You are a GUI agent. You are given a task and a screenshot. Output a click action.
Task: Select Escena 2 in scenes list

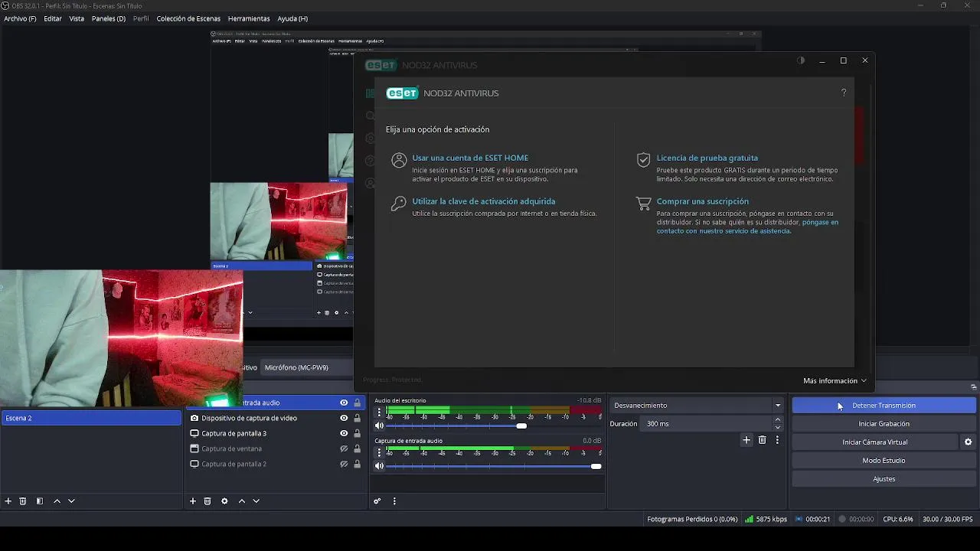[x=91, y=418]
